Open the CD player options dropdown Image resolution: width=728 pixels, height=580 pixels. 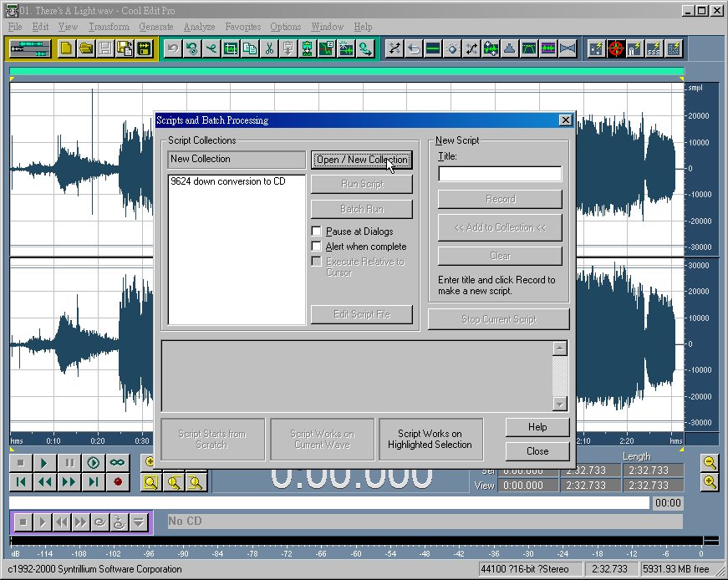tap(138, 522)
